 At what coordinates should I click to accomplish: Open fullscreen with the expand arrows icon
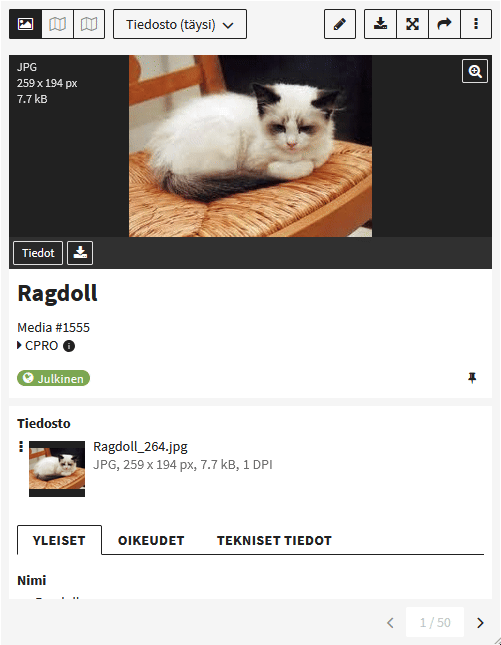coord(413,24)
